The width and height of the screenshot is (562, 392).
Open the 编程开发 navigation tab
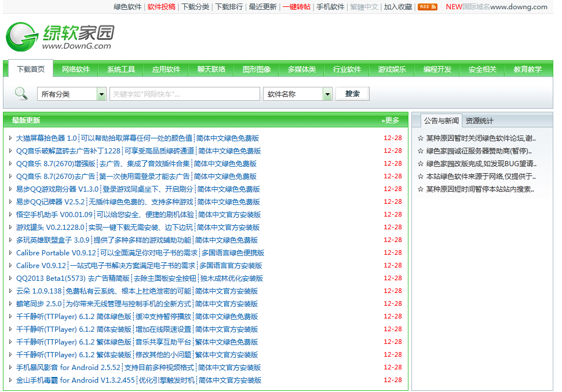coord(437,69)
